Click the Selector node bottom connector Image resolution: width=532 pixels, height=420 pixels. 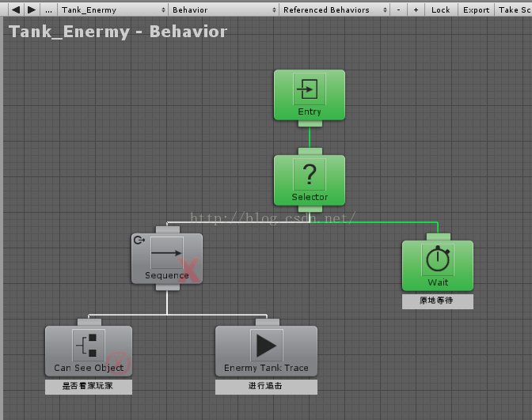click(x=310, y=209)
